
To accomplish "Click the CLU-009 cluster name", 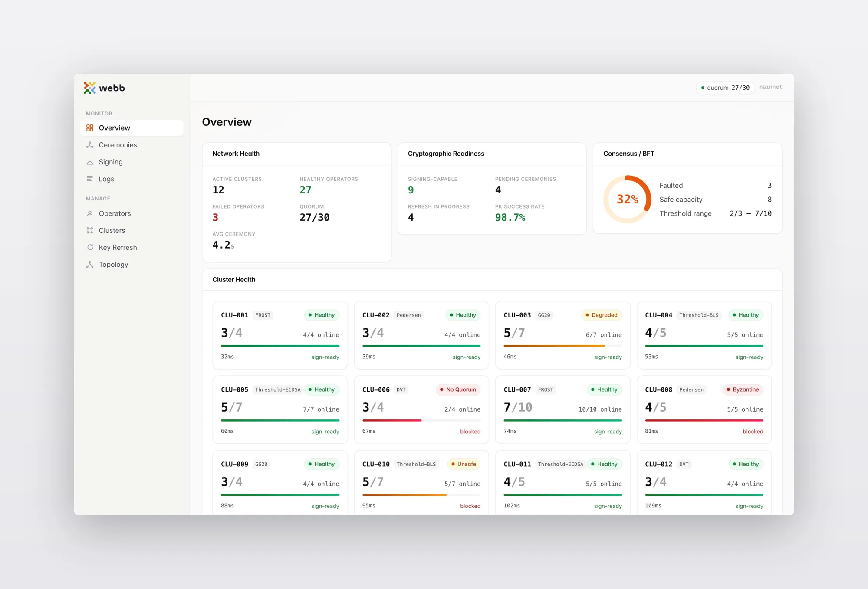I will pyautogui.click(x=234, y=465).
